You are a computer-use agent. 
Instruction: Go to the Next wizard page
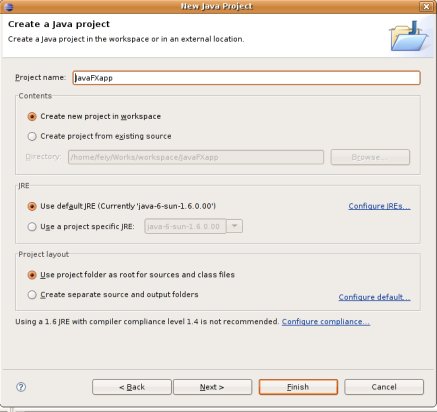coord(212,387)
